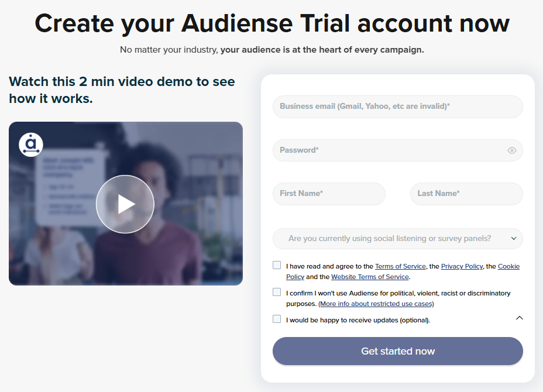Focus the First Name field
The width and height of the screenshot is (543, 392).
(329, 194)
